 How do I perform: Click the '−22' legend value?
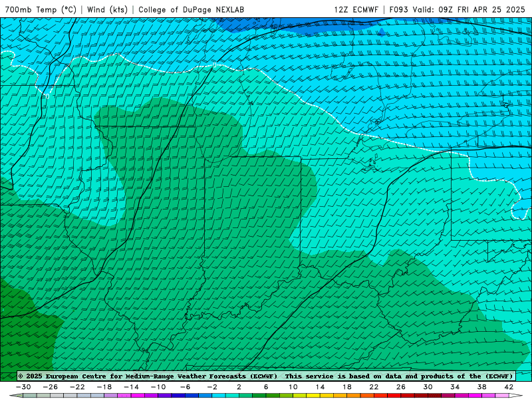coord(77,387)
